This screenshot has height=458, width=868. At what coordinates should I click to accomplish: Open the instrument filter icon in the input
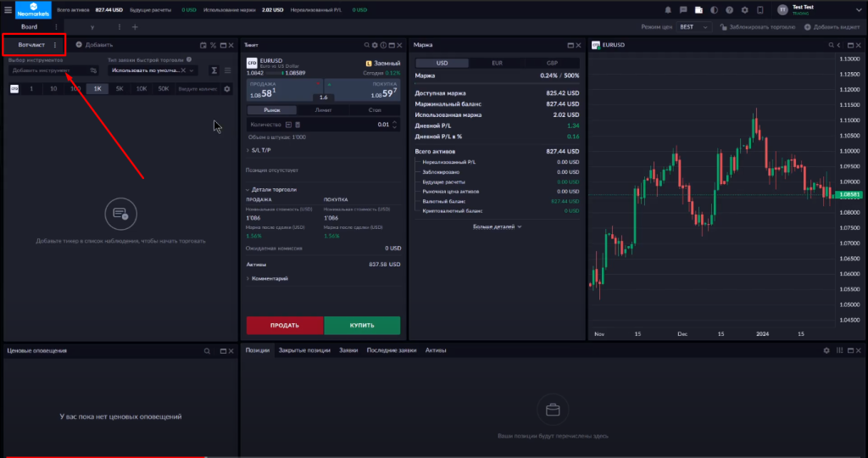click(93, 70)
